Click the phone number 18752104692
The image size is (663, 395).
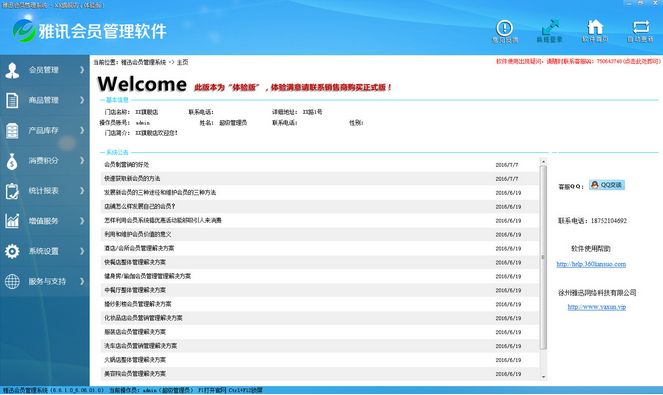click(608, 221)
